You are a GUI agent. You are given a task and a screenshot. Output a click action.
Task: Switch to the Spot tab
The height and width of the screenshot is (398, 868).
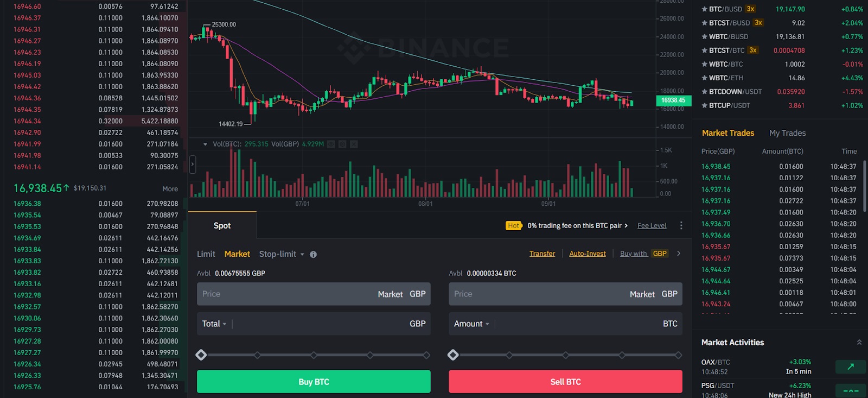pyautogui.click(x=222, y=225)
